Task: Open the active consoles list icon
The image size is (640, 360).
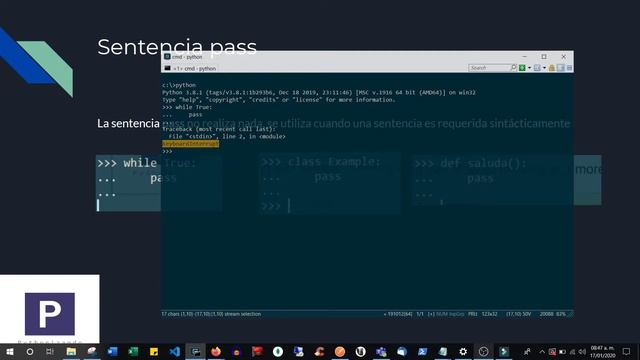Action: [x=537, y=68]
